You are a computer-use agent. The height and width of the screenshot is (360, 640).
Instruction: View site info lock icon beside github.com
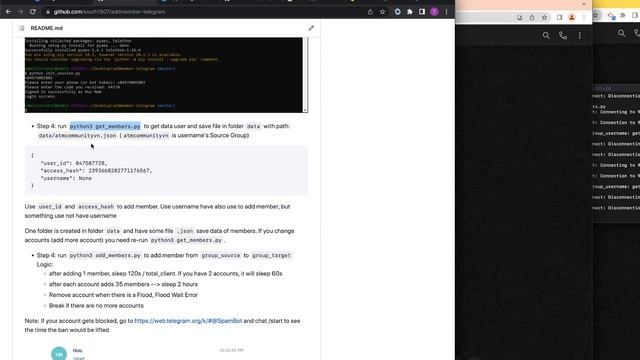tap(48, 12)
